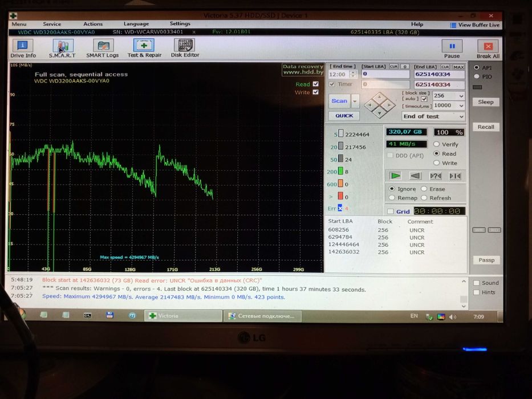
Task: Click the ▶|◀ converge scan button
Action: click(455, 176)
